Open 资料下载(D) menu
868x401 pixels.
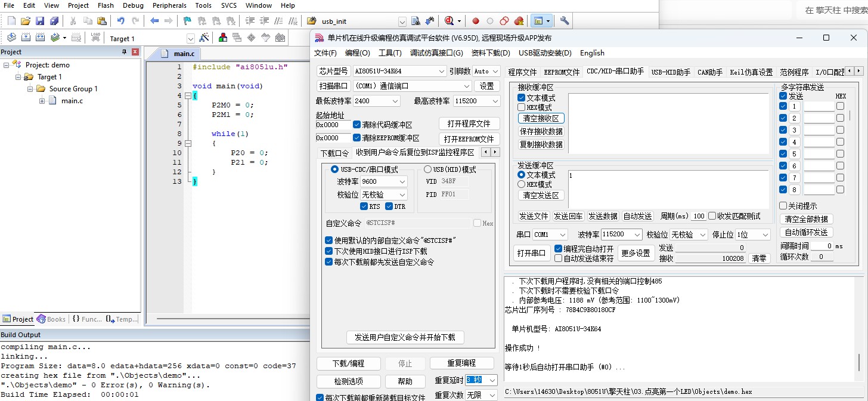click(x=491, y=53)
